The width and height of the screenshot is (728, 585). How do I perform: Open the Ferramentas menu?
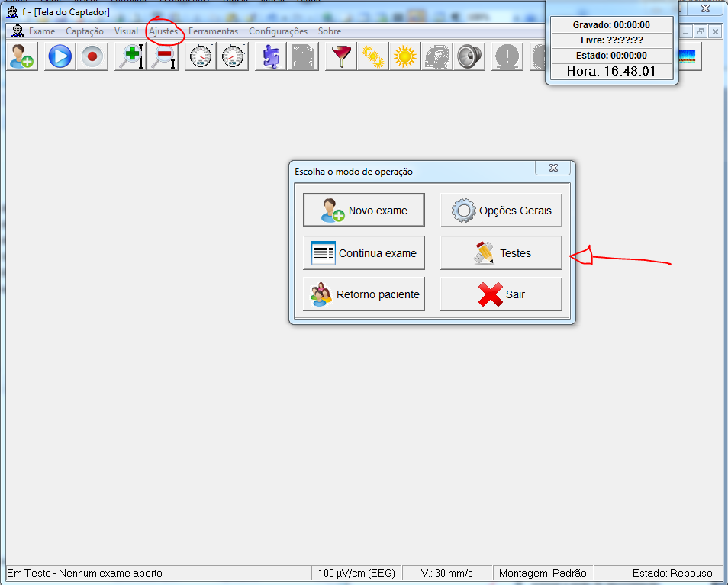click(213, 31)
